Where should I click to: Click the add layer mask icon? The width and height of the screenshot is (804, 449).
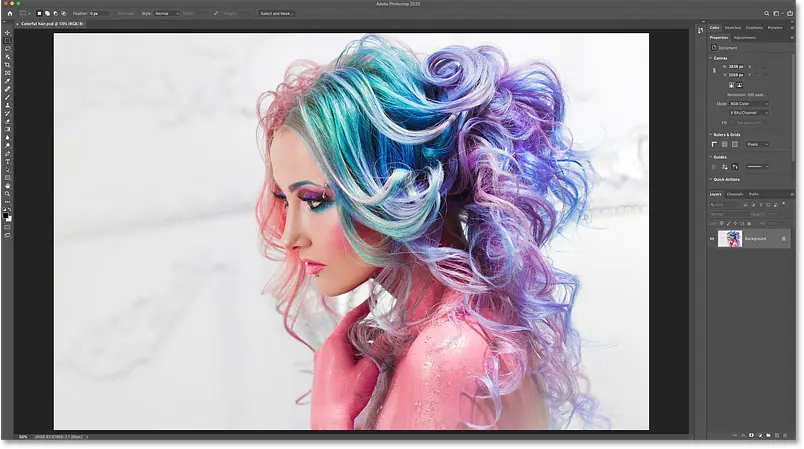click(751, 435)
